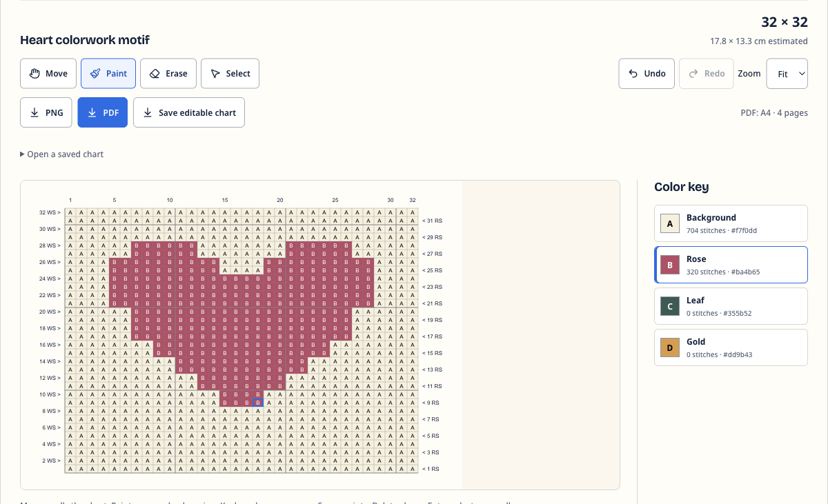Open the Zoom Fit dropdown

787,74
